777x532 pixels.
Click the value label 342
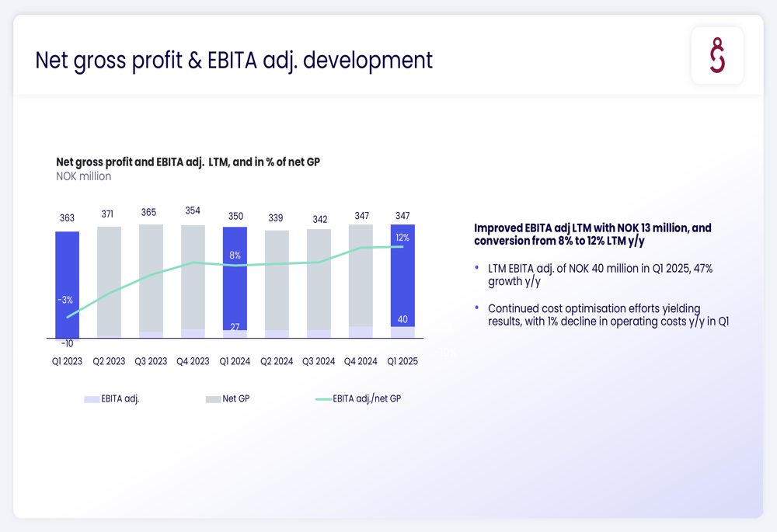pyautogui.click(x=320, y=220)
